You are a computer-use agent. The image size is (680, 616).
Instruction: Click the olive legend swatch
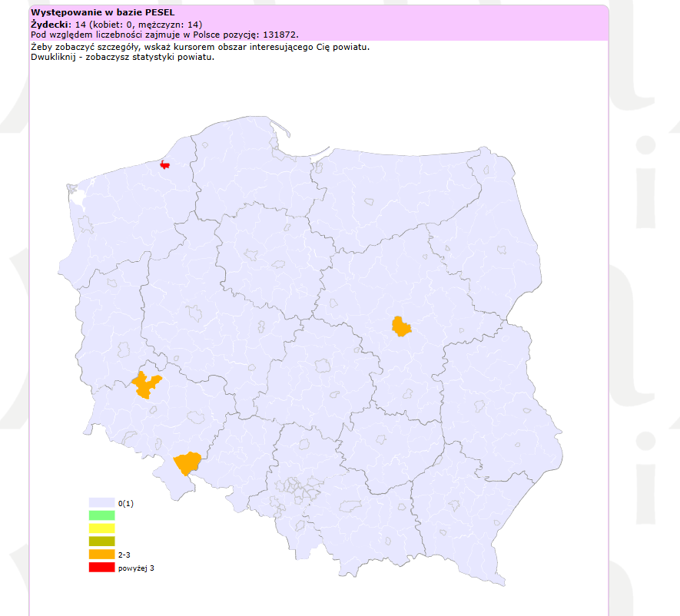101,541
